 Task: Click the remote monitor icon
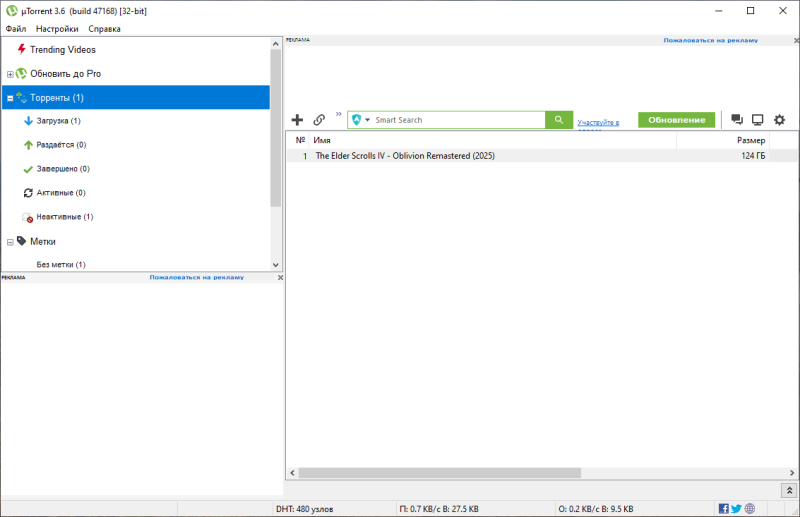click(758, 120)
